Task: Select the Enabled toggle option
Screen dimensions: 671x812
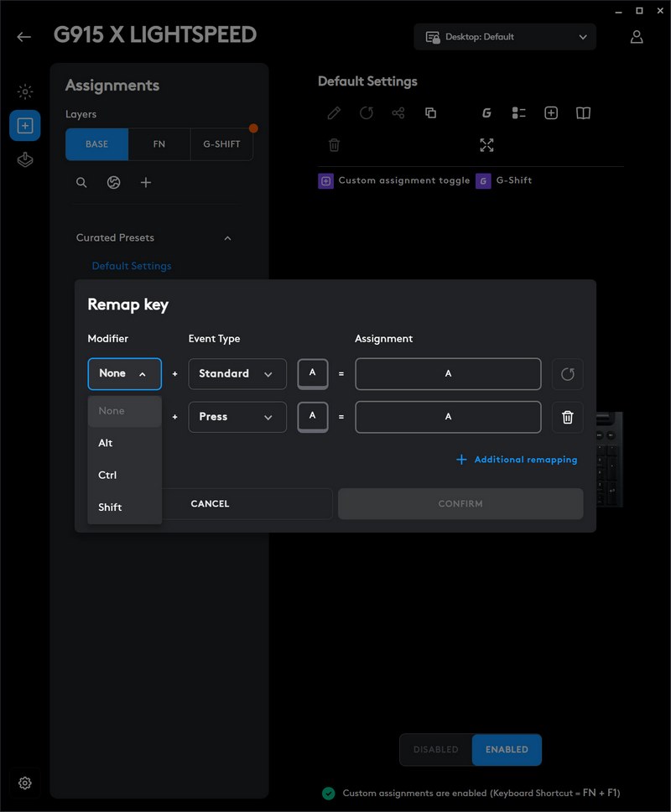Action: (507, 749)
